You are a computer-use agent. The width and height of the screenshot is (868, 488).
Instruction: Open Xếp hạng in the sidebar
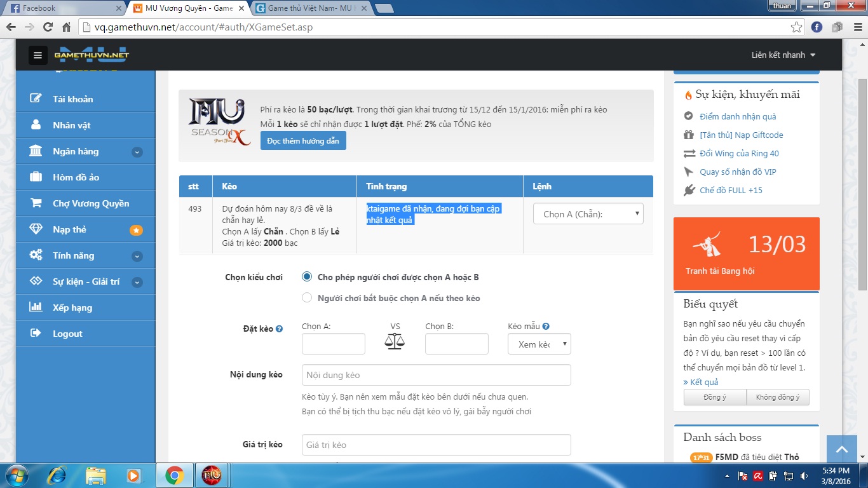[72, 308]
